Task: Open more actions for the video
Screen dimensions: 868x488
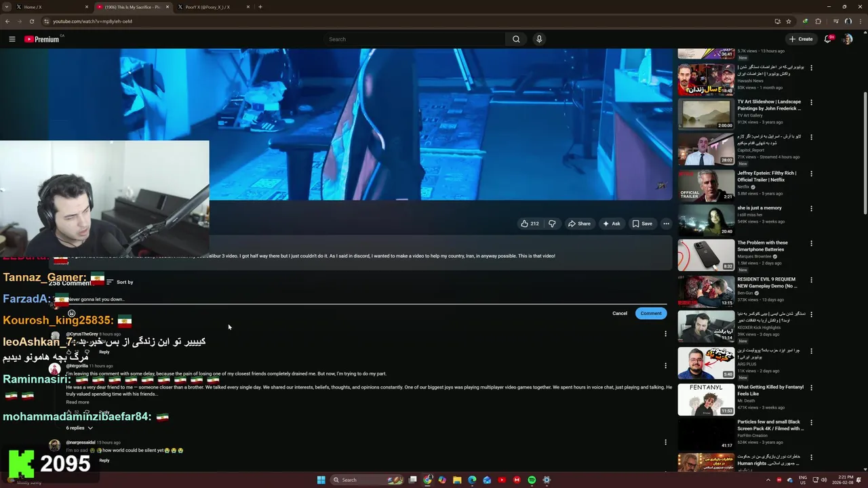Action: [666, 224]
